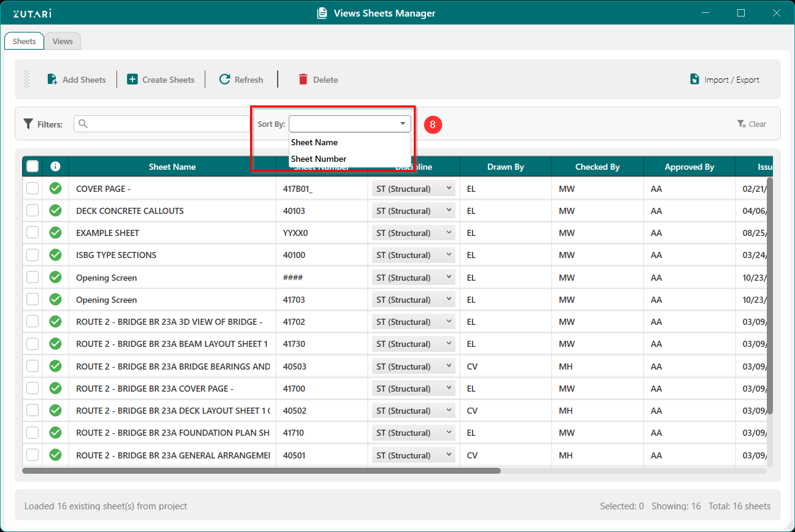Sort by clicking Drawn By column header
Viewport: 795px width, 532px height.
coord(505,167)
